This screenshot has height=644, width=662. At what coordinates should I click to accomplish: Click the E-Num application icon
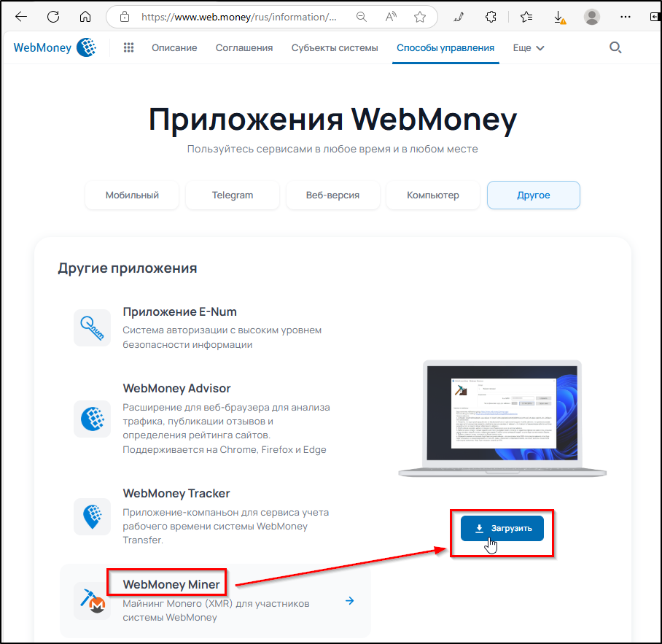click(92, 327)
